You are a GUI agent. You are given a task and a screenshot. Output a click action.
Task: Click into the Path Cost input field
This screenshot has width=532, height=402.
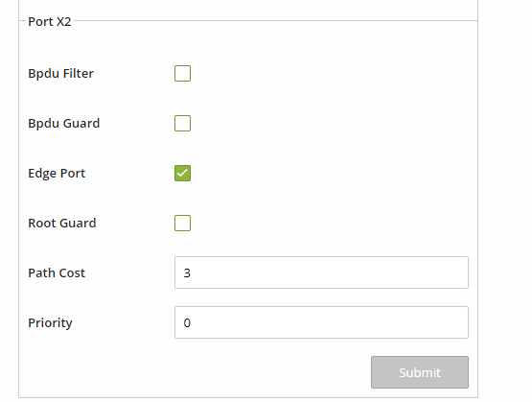tap(321, 272)
